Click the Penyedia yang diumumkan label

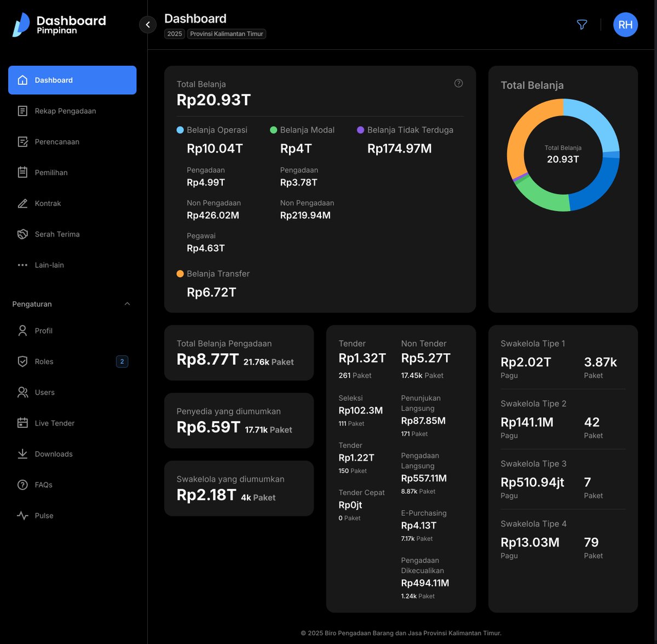click(x=228, y=411)
